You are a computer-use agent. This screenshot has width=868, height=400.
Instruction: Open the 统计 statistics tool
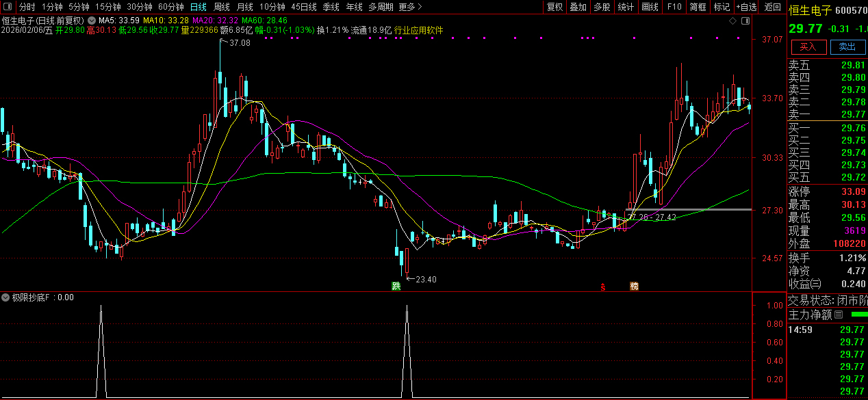[626, 7]
